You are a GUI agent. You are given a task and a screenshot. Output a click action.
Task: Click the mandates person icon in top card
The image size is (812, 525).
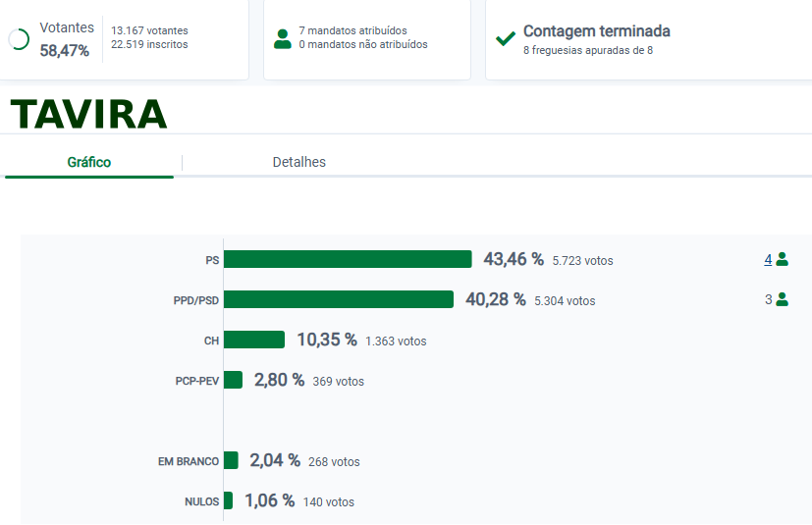pos(283,38)
